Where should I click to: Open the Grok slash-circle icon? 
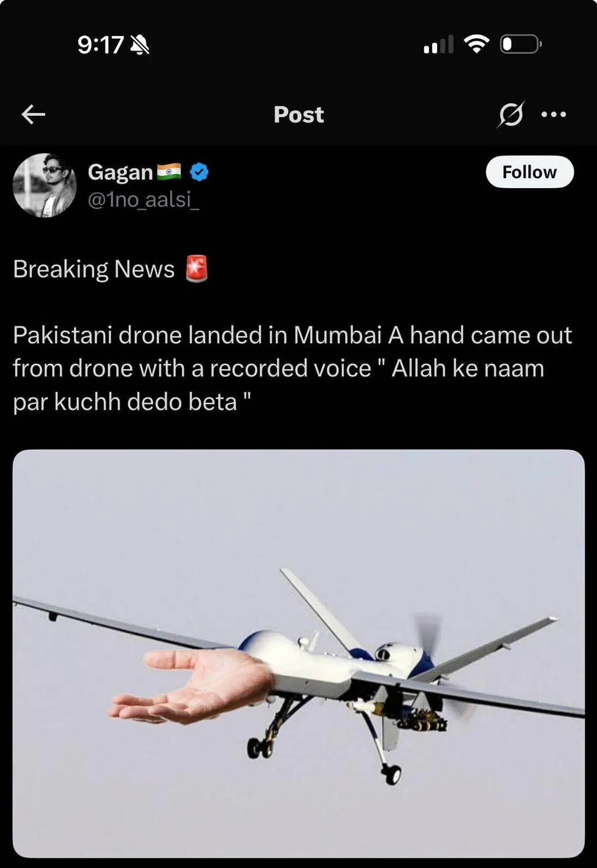510,114
